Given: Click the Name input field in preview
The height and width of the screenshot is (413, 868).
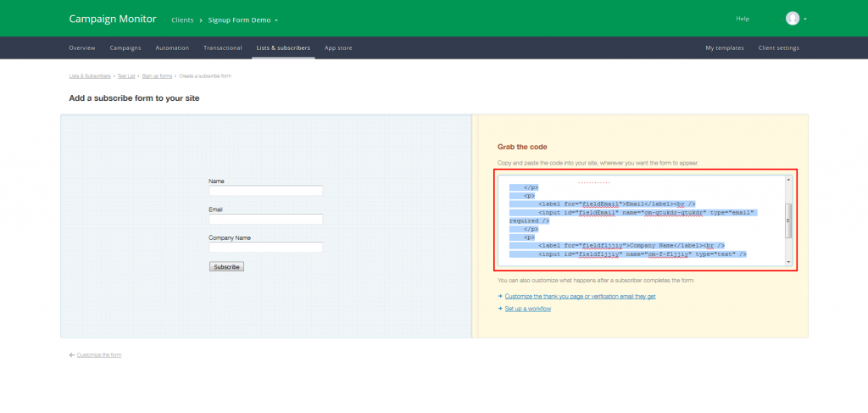Looking at the screenshot, I should click(265, 191).
